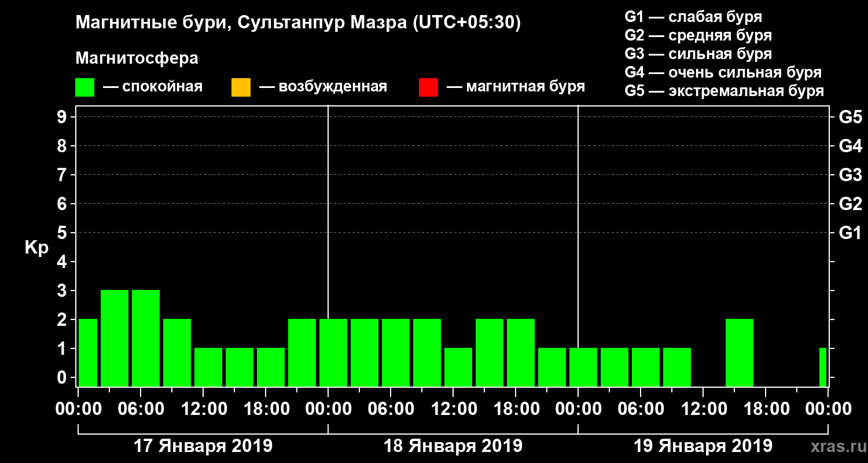Click the G5 — экстремальная буря legend line
Image resolution: width=868 pixels, height=463 pixels.
[724, 91]
